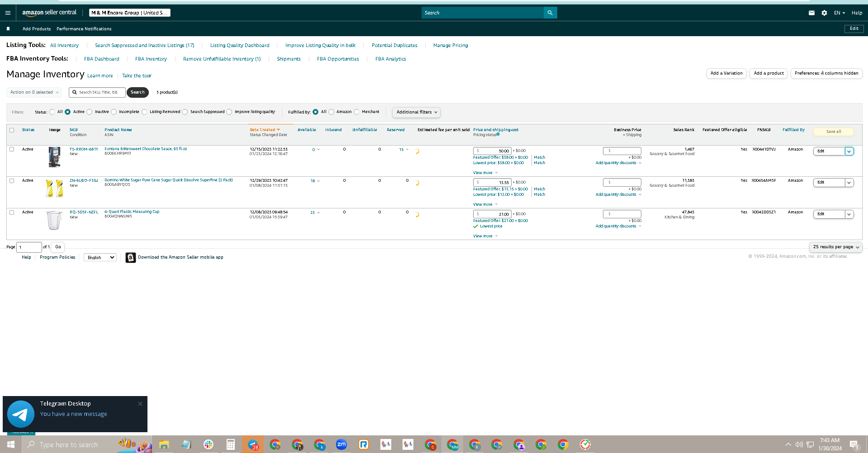Viewport: 868px width, 453px height.
Task: Click the Add a Variation button
Action: (726, 73)
